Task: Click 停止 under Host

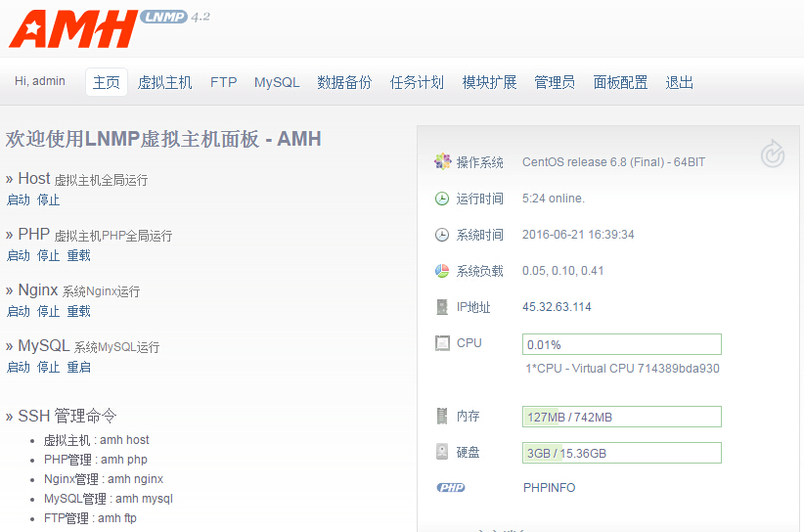Action: tap(49, 199)
